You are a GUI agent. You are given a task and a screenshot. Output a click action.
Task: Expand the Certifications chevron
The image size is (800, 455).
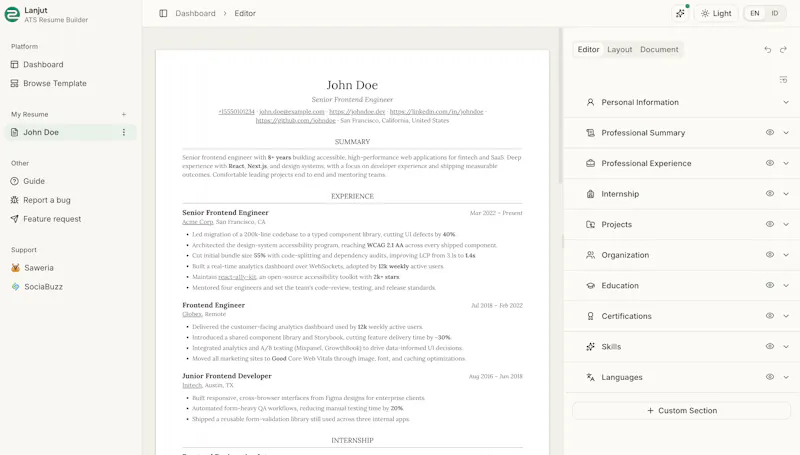point(786,316)
